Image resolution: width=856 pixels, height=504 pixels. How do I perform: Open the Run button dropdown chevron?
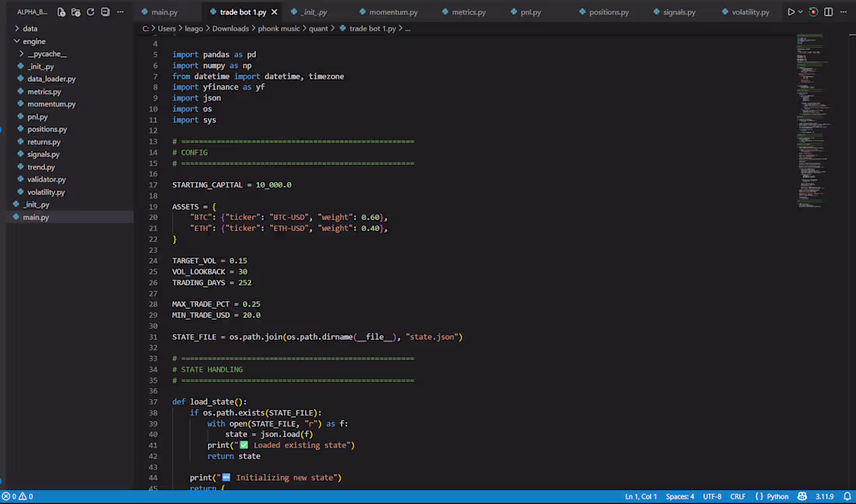pos(800,12)
